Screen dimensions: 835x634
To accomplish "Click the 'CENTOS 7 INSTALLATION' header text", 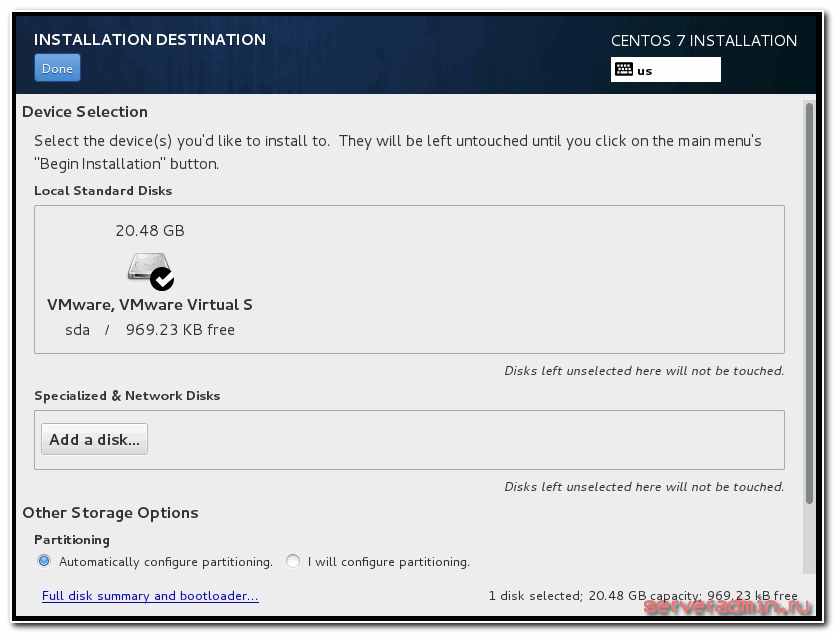I will pyautogui.click(x=704, y=41).
